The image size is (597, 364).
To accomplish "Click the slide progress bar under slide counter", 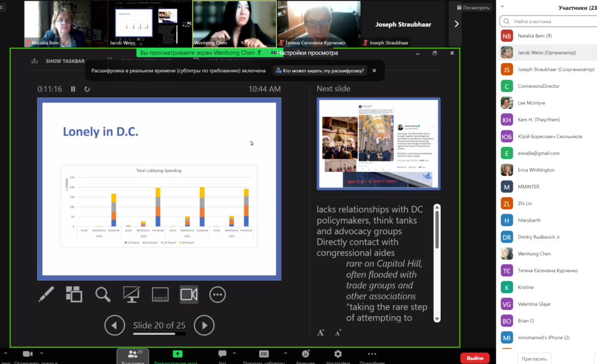I will pos(159,334).
